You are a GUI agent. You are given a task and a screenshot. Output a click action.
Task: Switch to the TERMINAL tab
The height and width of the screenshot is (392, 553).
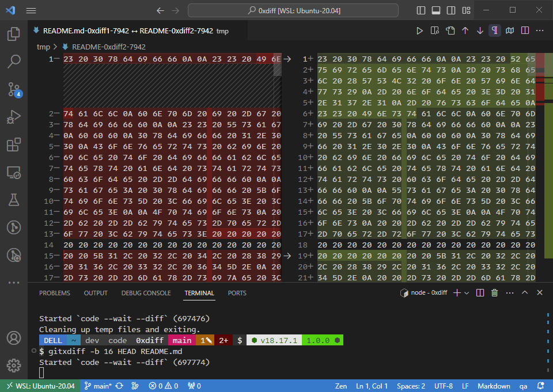199,293
